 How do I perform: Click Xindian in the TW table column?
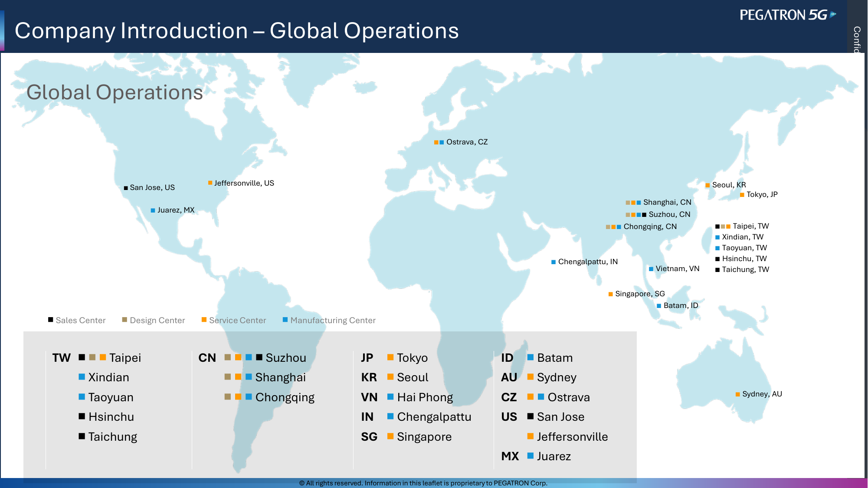[109, 377]
